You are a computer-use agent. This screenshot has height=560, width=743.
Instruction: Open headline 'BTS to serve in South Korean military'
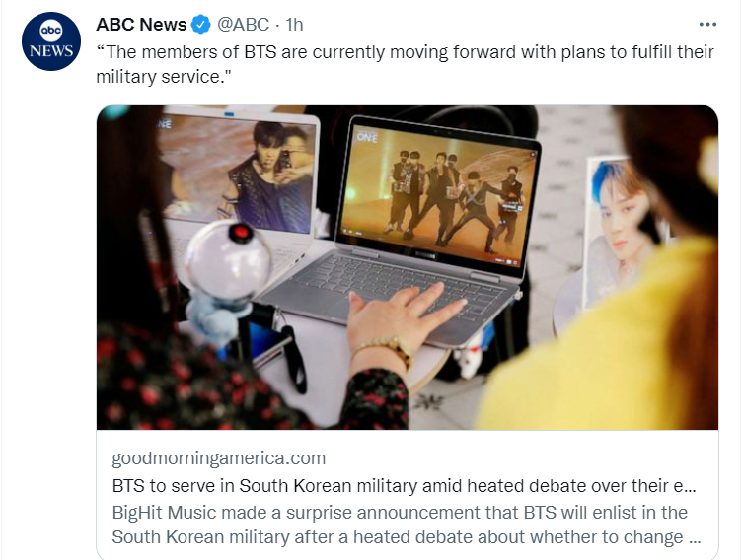pyautogui.click(x=404, y=486)
